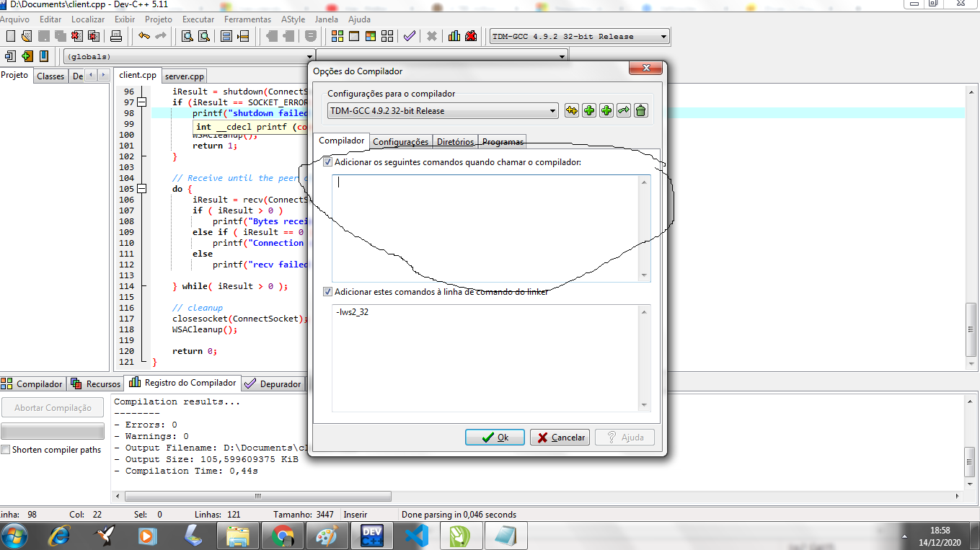980x550 pixels.
Task: Click the second green plus copy compiler set icon
Action: click(x=606, y=110)
